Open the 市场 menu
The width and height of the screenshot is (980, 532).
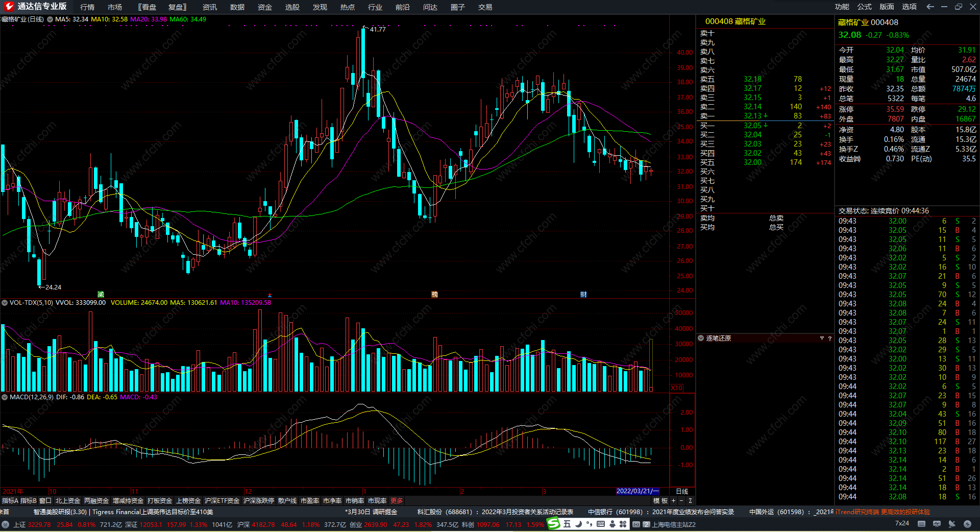pos(115,7)
